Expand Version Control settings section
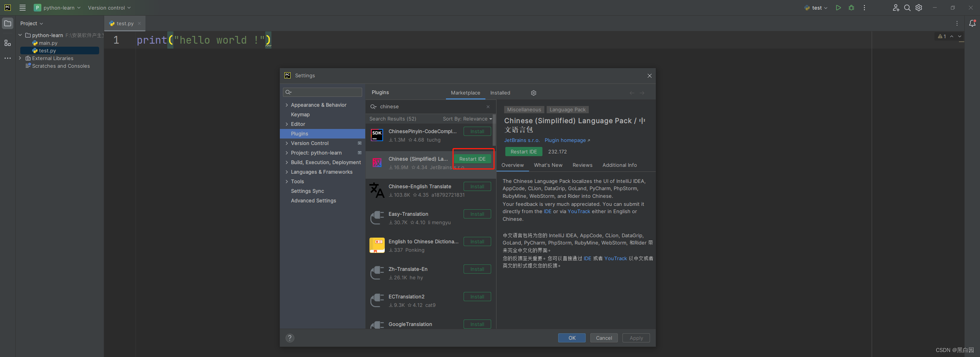This screenshot has width=980, height=357. (287, 143)
